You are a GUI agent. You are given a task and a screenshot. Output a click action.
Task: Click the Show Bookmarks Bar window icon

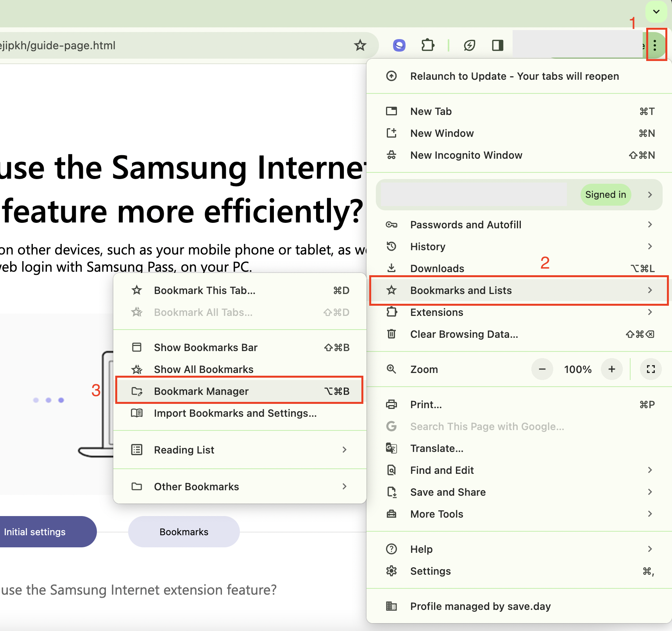click(x=137, y=347)
